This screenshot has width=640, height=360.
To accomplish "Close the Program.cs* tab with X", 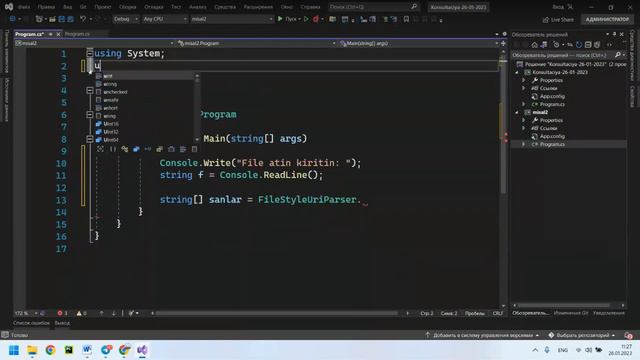I will coord(58,34).
